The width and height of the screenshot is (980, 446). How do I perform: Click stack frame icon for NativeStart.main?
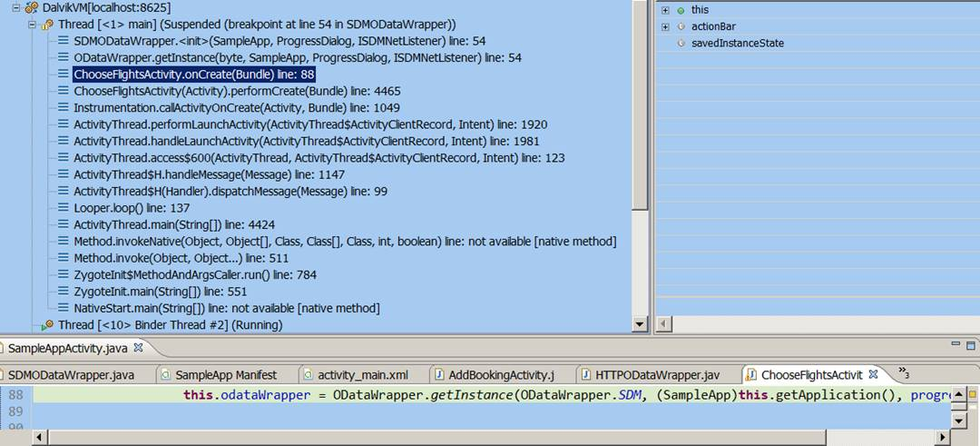tap(64, 308)
